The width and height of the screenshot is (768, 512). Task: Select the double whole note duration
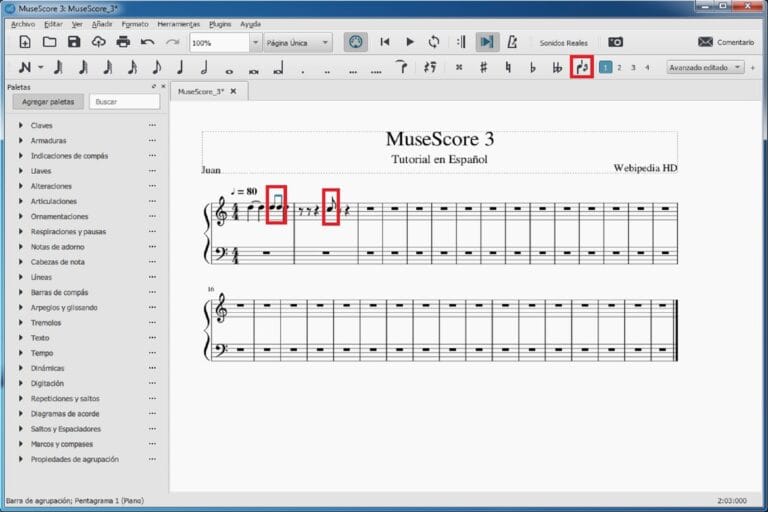pyautogui.click(x=254, y=71)
